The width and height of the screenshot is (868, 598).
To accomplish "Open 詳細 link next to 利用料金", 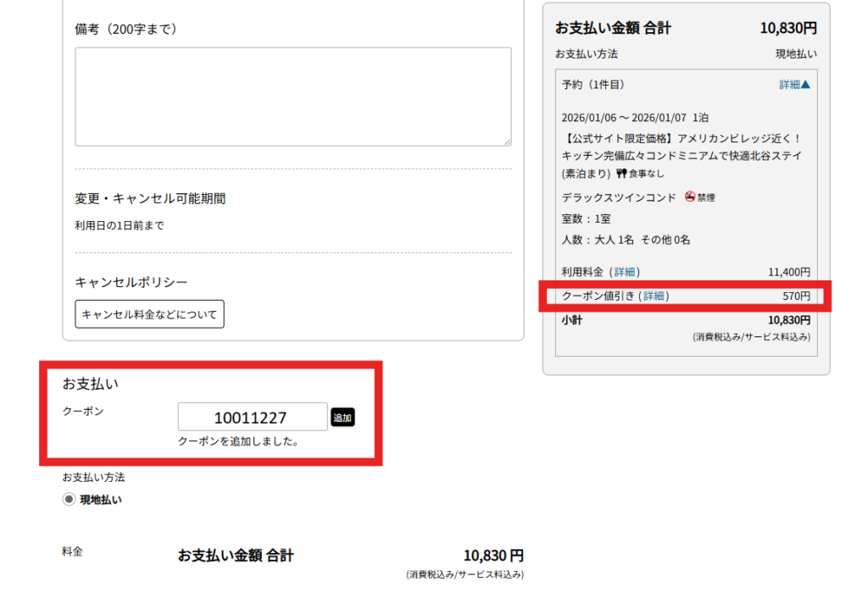I will (x=626, y=272).
